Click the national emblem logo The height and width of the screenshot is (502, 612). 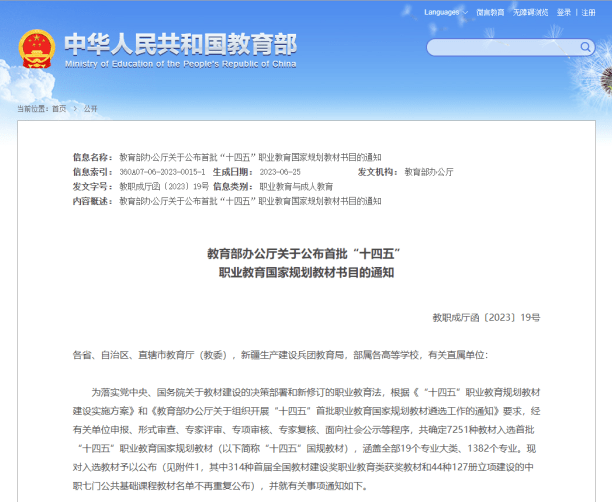coord(37,49)
